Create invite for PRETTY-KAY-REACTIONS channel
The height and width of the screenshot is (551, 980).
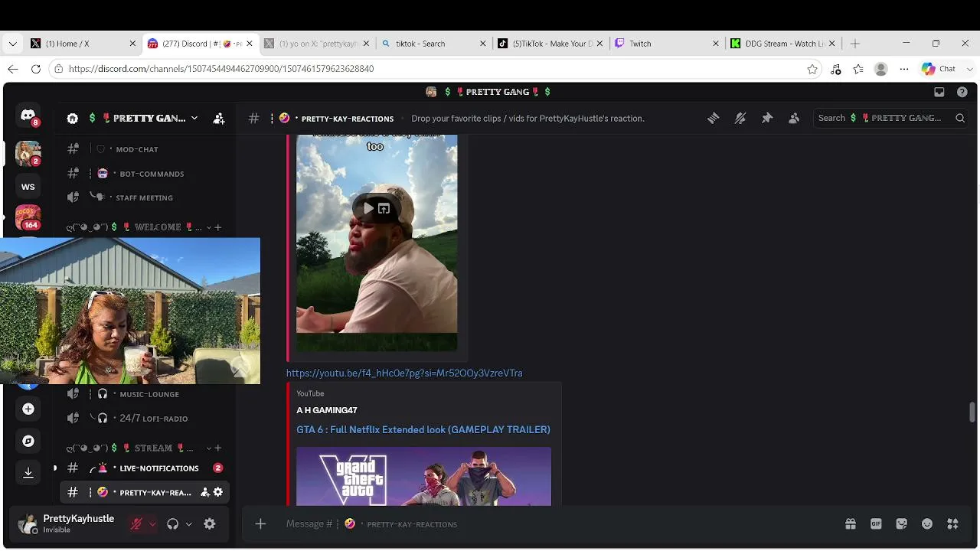[205, 492]
